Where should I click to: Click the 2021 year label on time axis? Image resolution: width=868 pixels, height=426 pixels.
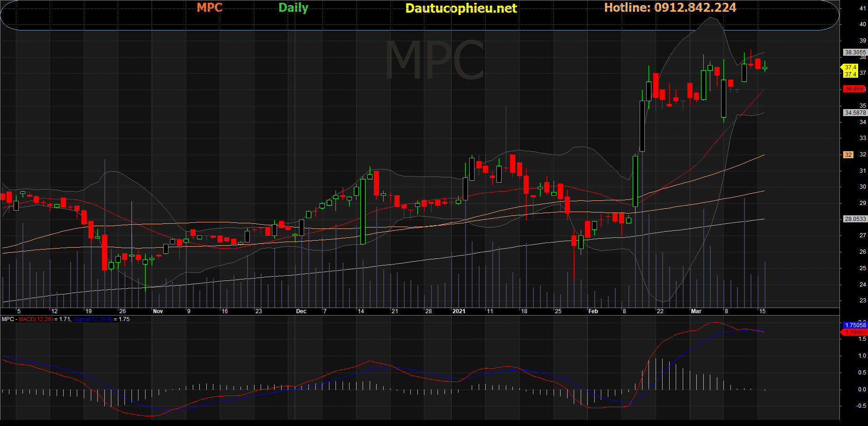(x=459, y=311)
